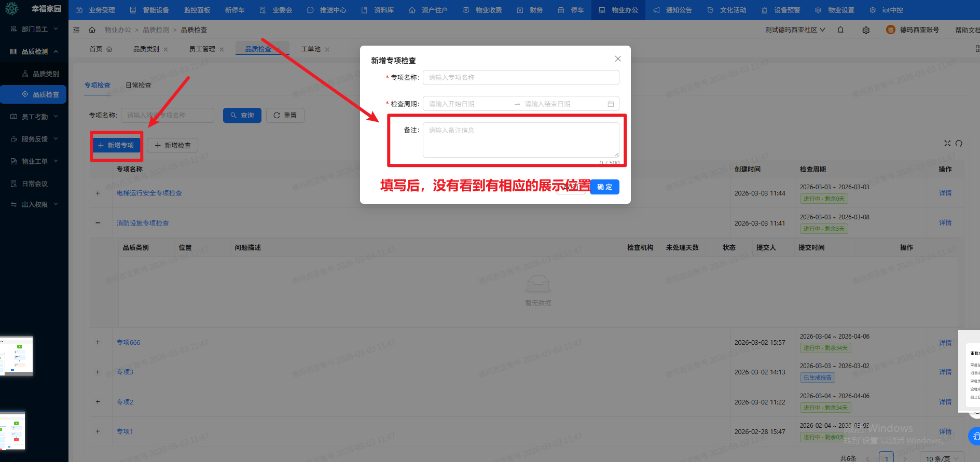Toggle sidebar with the hamburger menu icon
The height and width of the screenshot is (462, 980).
(x=77, y=30)
